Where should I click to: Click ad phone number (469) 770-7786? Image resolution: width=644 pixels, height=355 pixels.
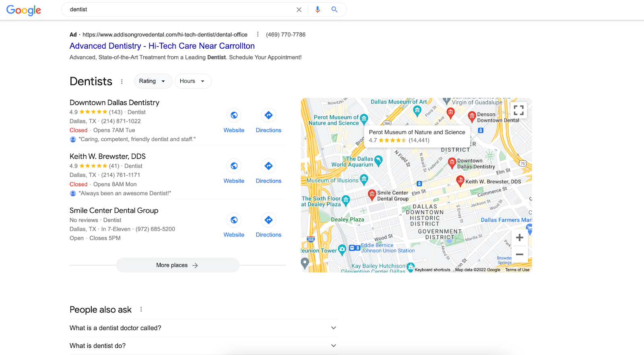286,35
